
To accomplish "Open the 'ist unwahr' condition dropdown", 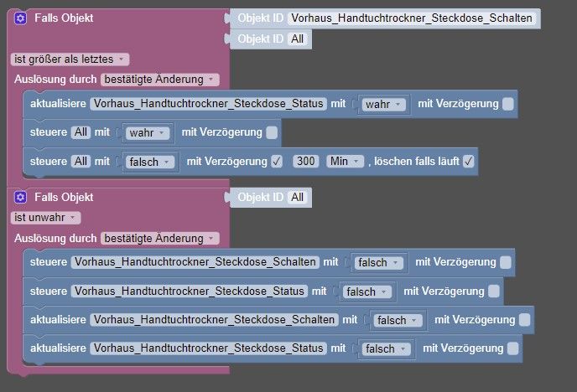I will (x=45, y=218).
